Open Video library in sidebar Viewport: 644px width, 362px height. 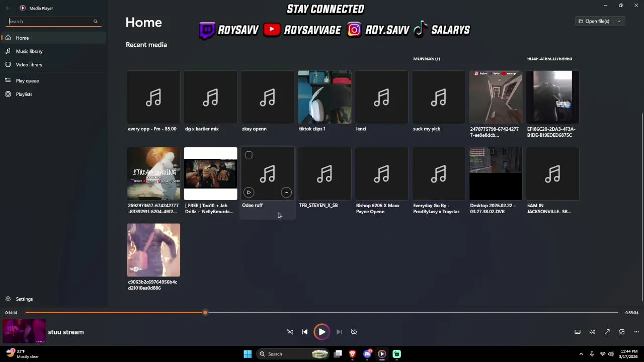click(53, 64)
